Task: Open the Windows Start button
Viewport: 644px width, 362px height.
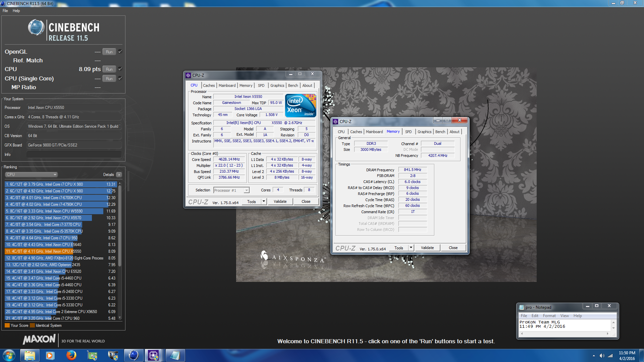Action: [x=9, y=355]
